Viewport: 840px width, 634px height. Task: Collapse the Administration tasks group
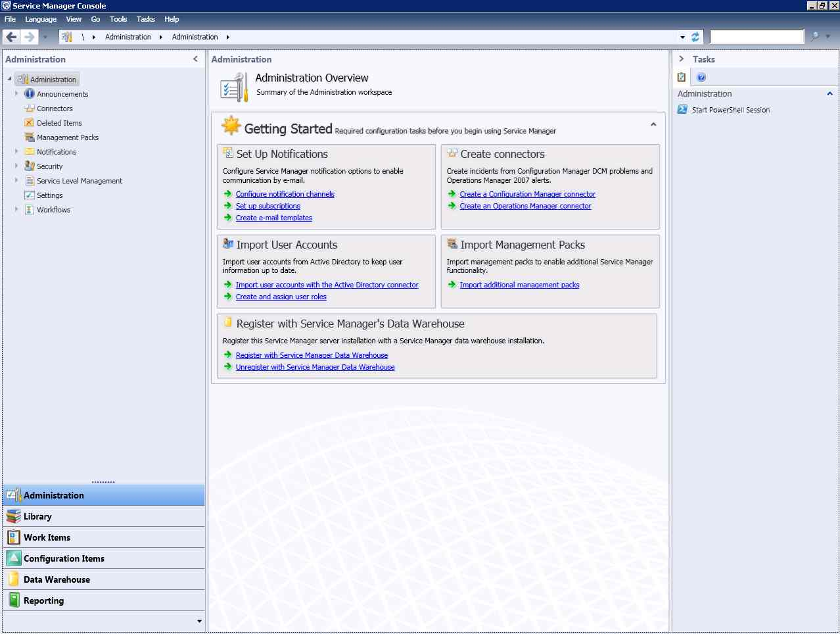830,94
